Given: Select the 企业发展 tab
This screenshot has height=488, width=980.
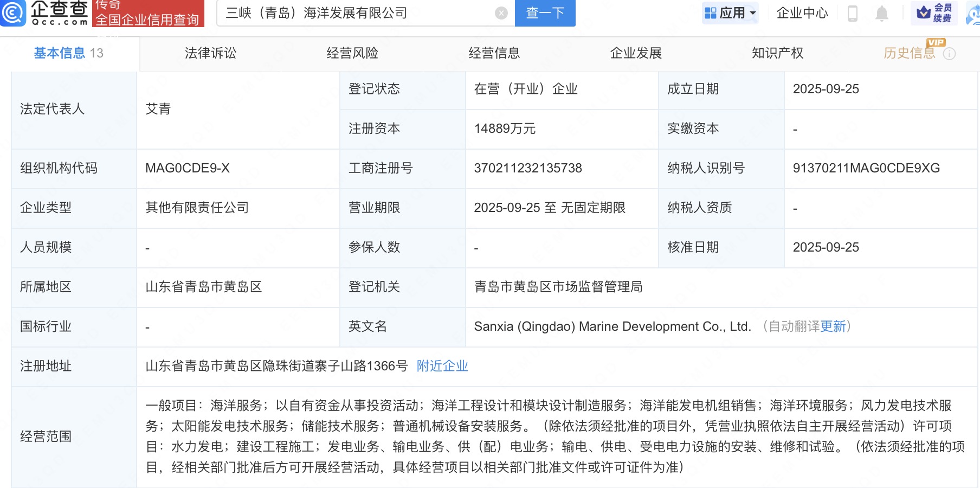Looking at the screenshot, I should tap(636, 53).
